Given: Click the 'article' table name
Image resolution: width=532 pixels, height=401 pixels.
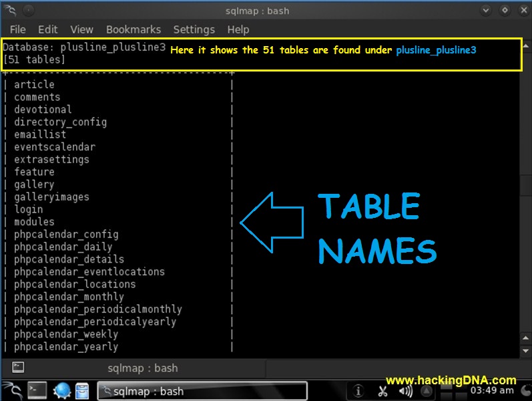Looking at the screenshot, I should point(34,85).
